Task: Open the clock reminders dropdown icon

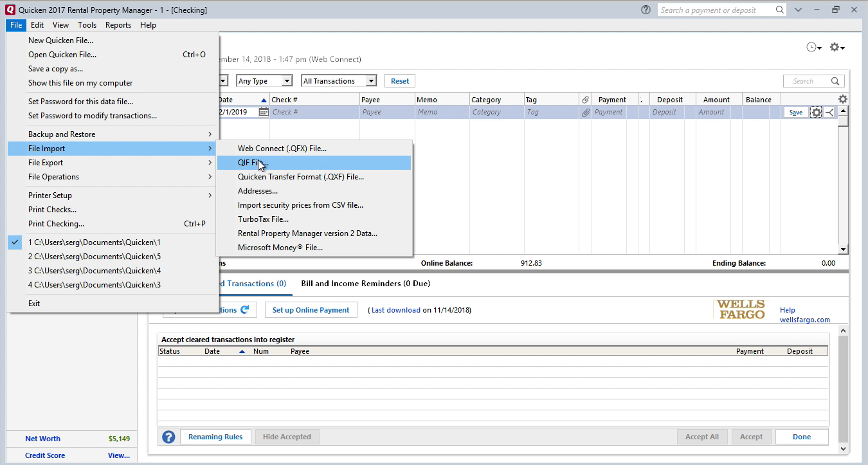Action: point(814,48)
